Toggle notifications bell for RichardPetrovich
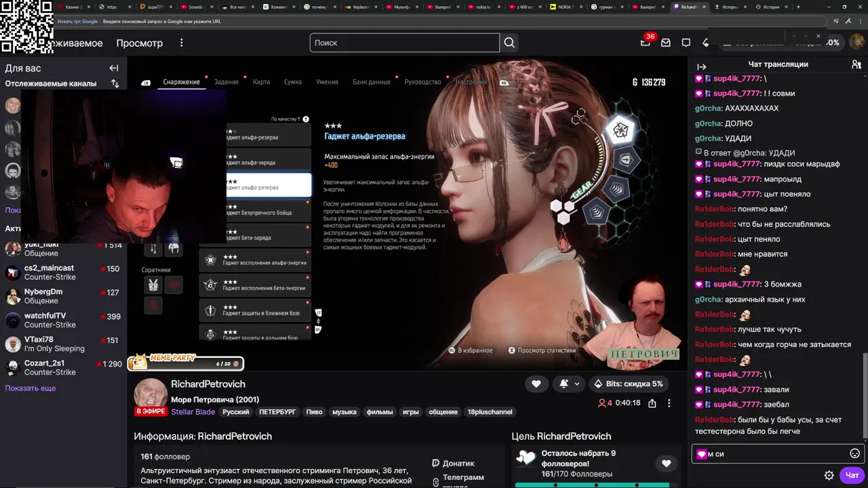Viewport: 868px width, 488px height. pos(564,384)
